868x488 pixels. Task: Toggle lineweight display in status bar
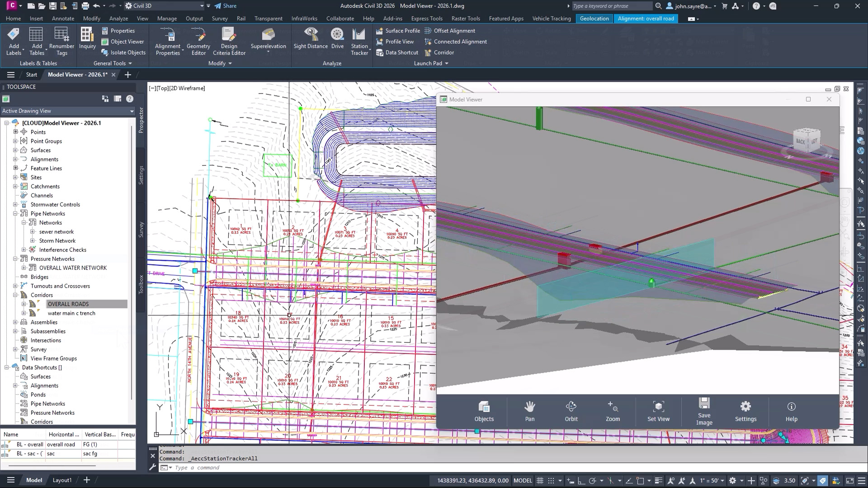pos(659,481)
